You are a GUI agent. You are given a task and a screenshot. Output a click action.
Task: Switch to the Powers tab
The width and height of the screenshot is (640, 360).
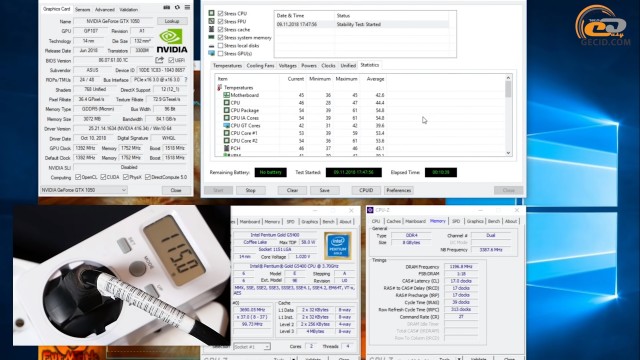tap(309, 66)
